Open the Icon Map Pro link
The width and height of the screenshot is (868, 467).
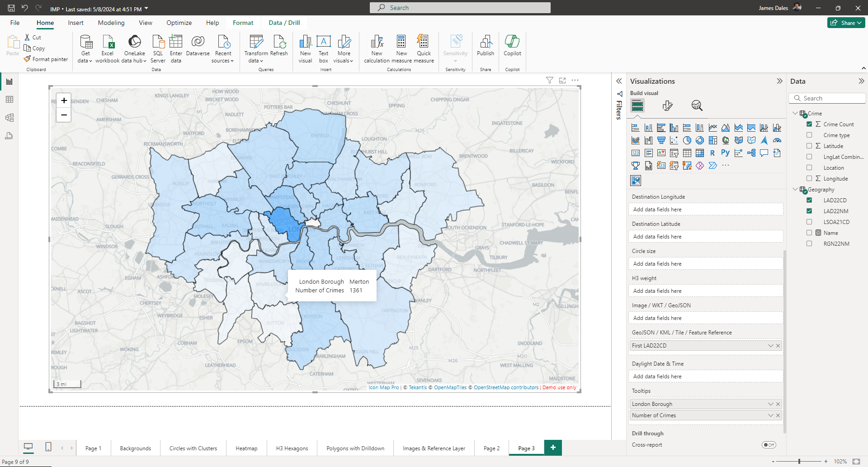pyautogui.click(x=383, y=387)
